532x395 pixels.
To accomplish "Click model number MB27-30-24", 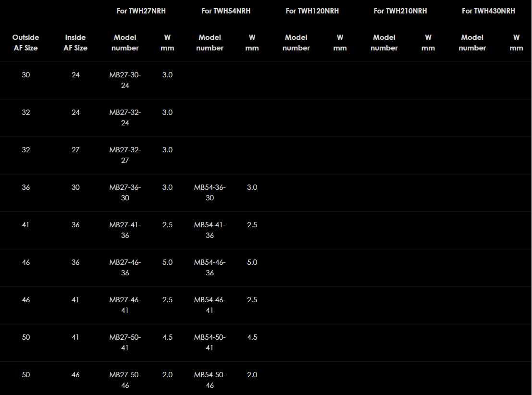I will tap(125, 80).
